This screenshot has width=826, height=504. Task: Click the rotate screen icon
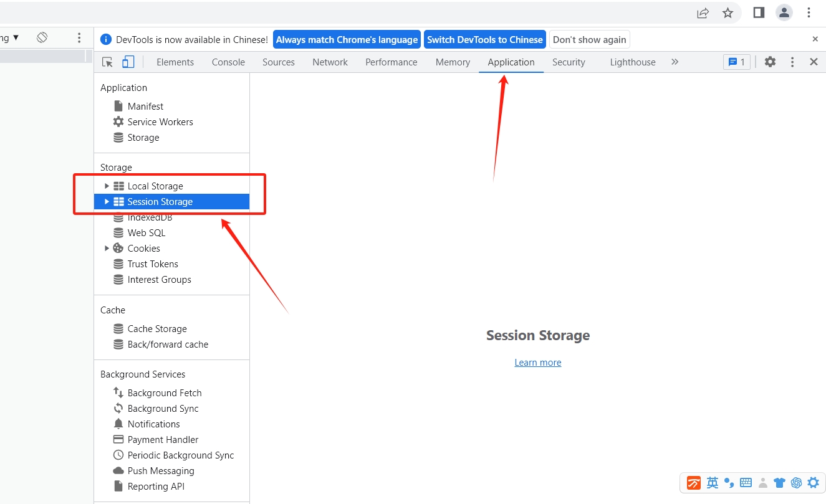42,38
